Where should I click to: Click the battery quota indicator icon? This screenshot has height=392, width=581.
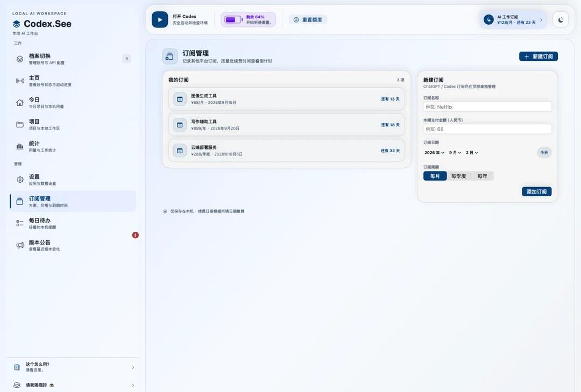233,20
